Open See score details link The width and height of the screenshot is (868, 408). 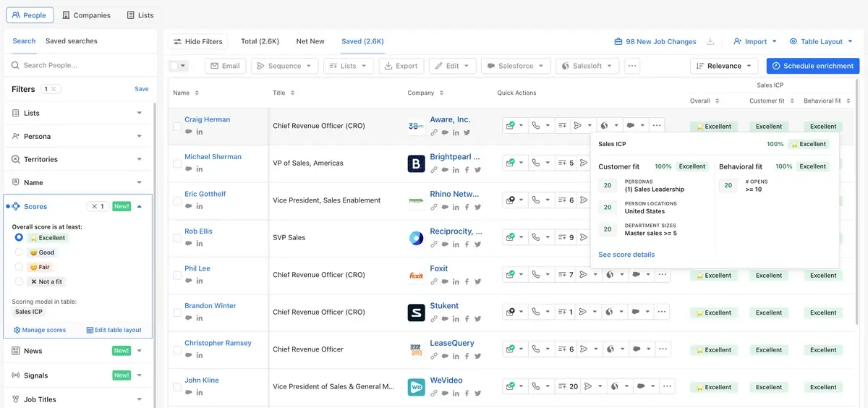tap(626, 255)
